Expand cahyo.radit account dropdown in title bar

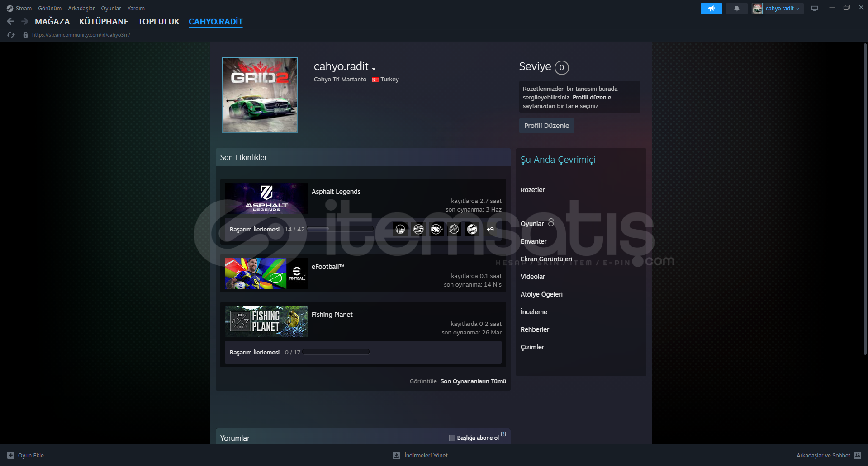pyautogui.click(x=783, y=9)
